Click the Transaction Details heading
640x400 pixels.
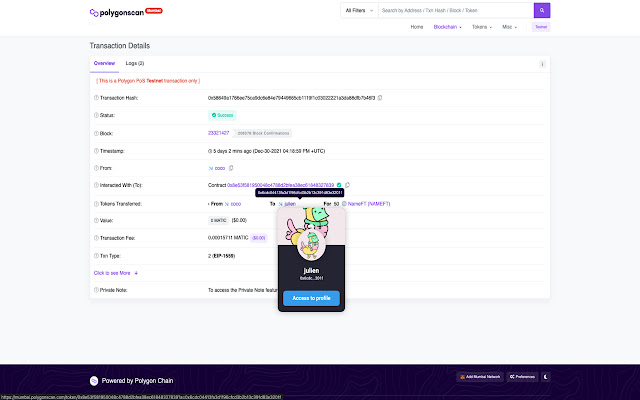[x=120, y=46]
